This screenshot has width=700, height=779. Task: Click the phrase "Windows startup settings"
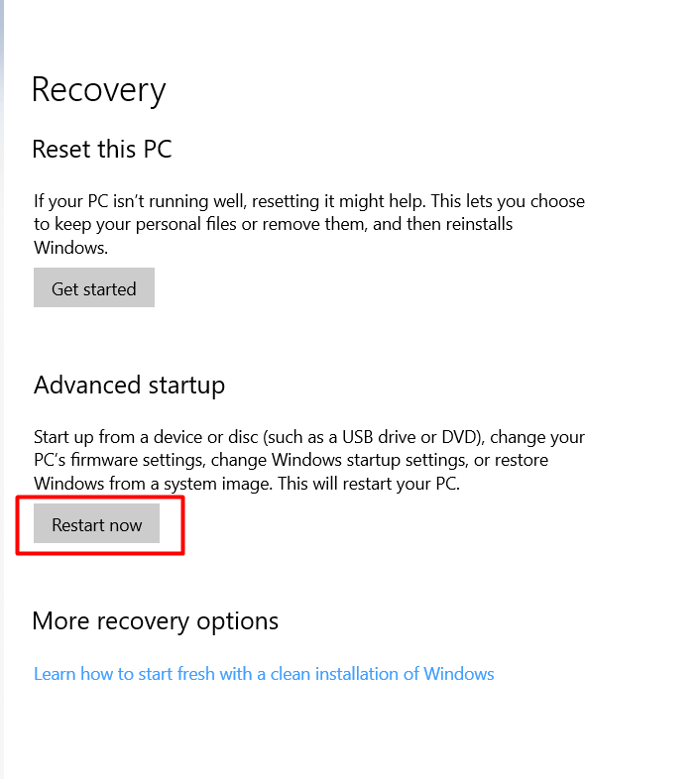(x=369, y=460)
